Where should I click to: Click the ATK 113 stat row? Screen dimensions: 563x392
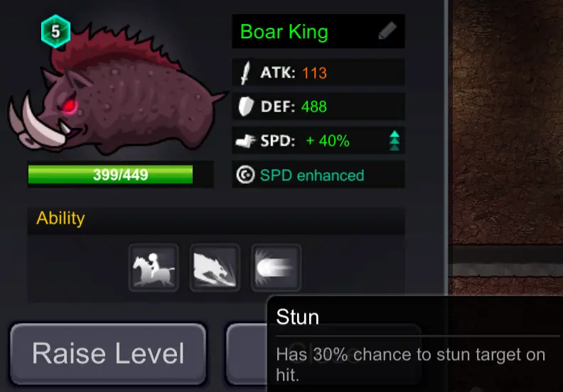click(318, 73)
